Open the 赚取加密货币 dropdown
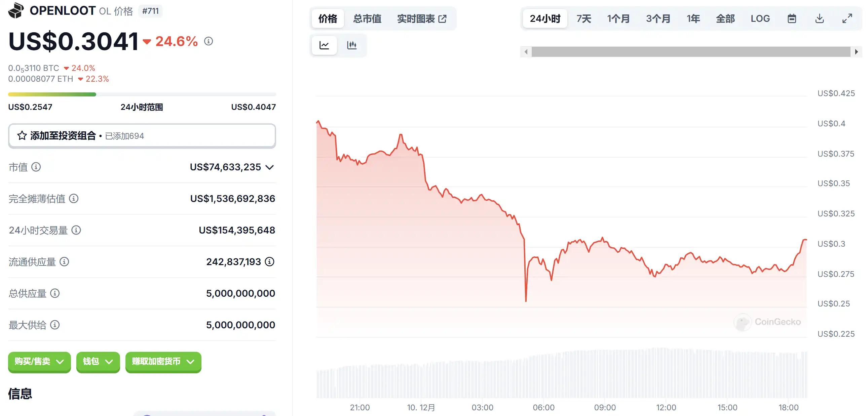 (163, 362)
